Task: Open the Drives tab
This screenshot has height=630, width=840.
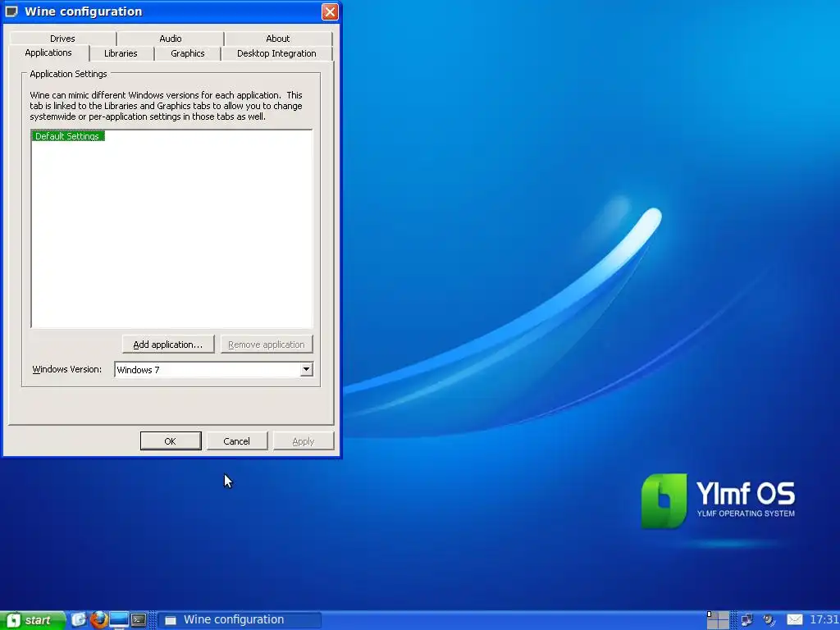Action: click(62, 39)
